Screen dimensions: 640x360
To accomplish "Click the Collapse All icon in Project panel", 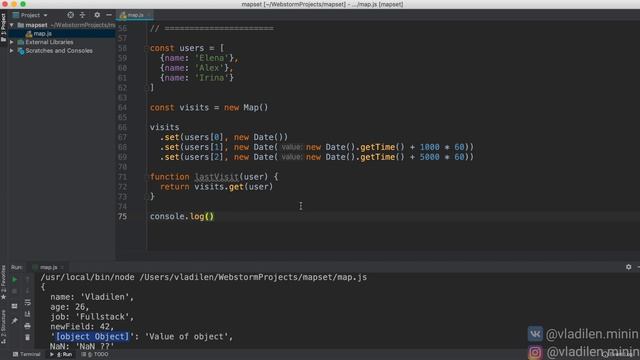I will [82, 15].
